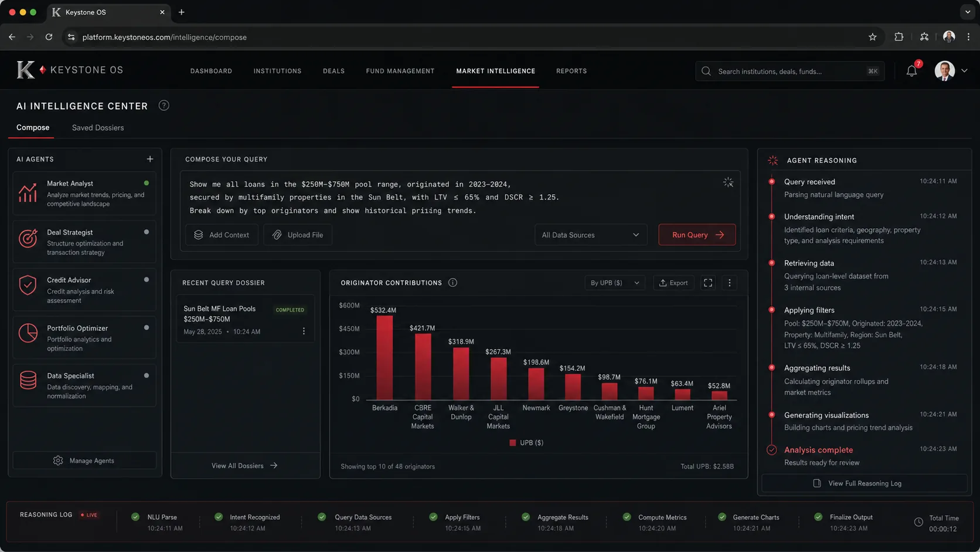Bookmark this page with the star icon
The width and height of the screenshot is (980, 552).
(x=873, y=37)
